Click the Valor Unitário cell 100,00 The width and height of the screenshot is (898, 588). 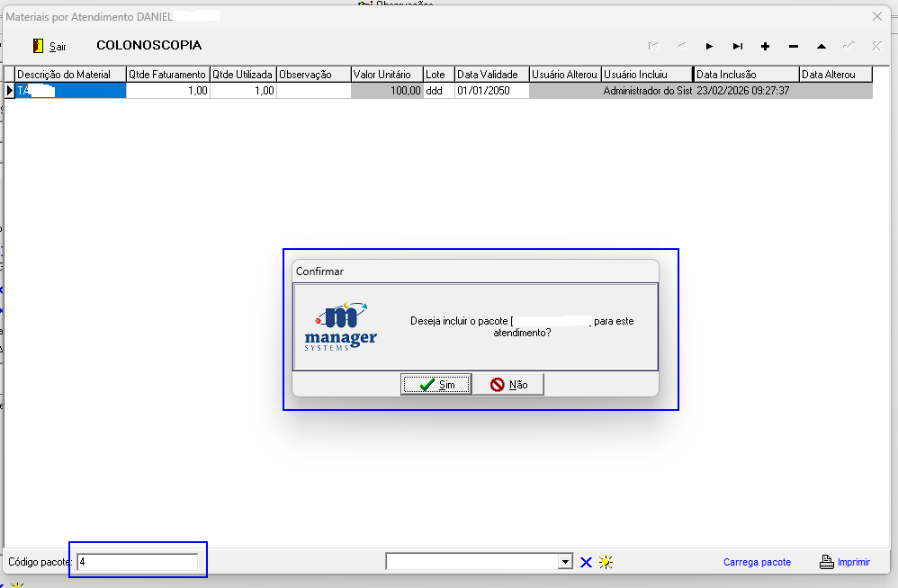[x=387, y=91]
